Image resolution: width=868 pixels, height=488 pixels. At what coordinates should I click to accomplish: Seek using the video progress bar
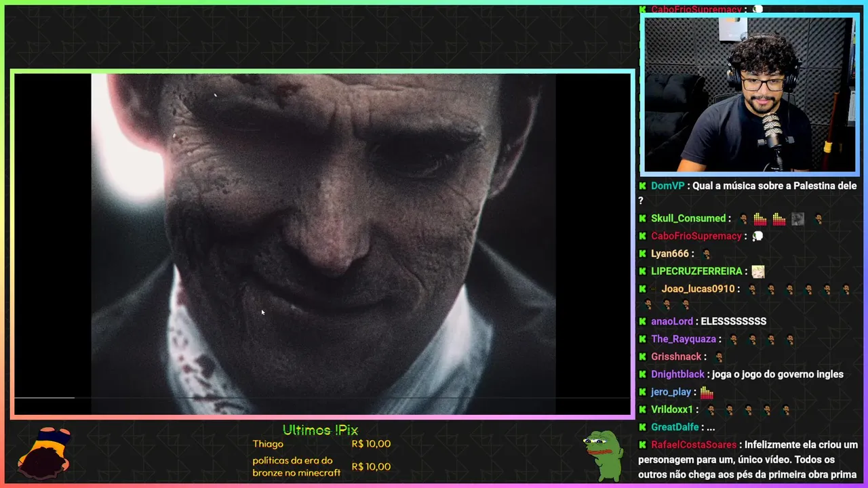(323, 398)
